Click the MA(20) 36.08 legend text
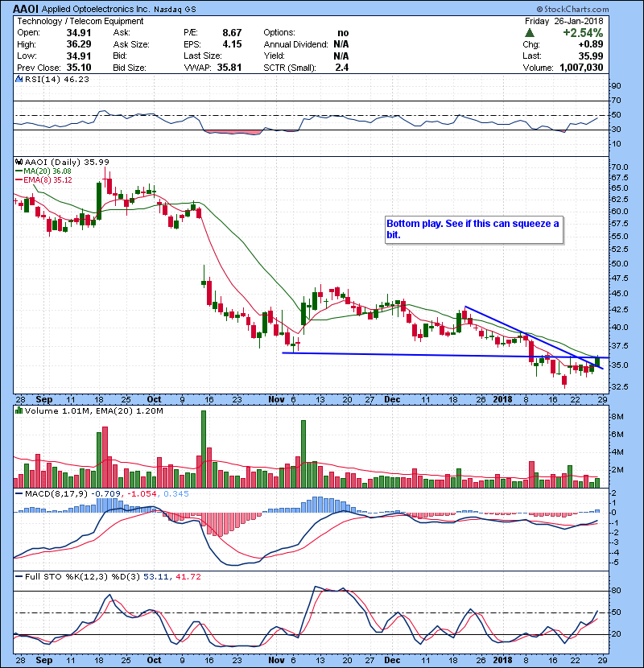Image resolution: width=644 pixels, height=668 pixels. coord(47,171)
